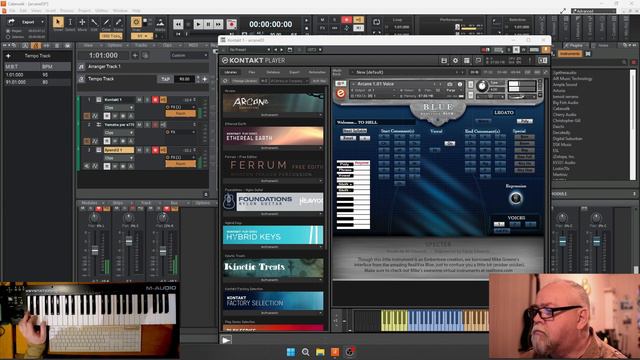
Task: Click the orange Cakewalk taskbar icon
Action: coord(335,352)
